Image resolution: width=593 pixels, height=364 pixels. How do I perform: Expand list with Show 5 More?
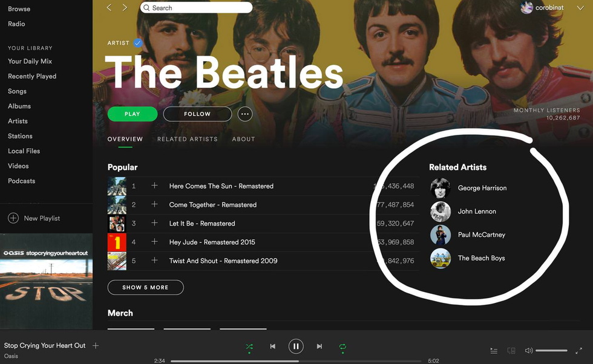[145, 287]
